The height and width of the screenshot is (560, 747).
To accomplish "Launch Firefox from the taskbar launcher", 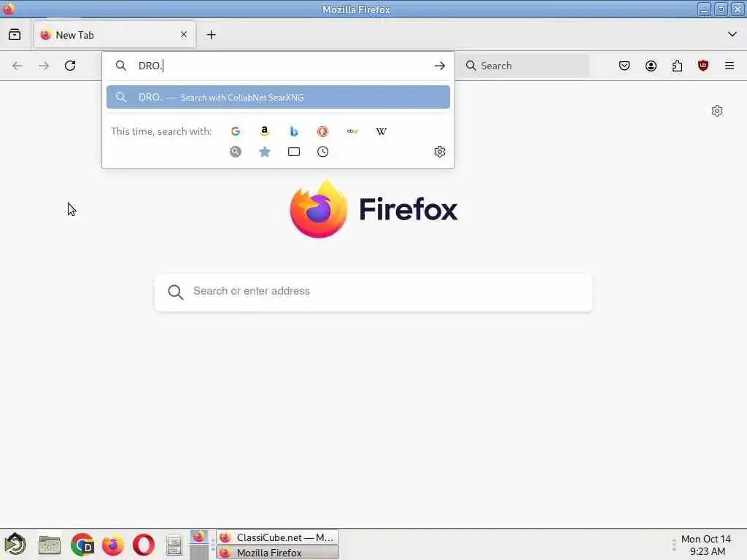I will pos(113,545).
